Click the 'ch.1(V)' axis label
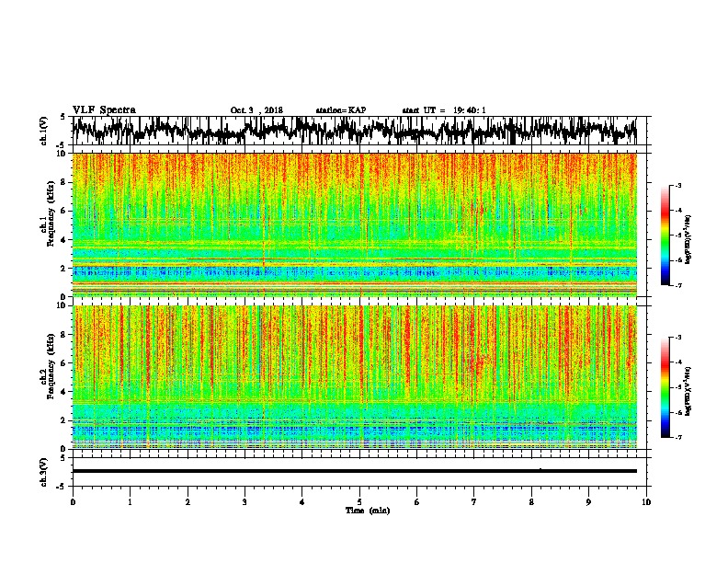The width and height of the screenshot is (728, 563). [x=44, y=131]
